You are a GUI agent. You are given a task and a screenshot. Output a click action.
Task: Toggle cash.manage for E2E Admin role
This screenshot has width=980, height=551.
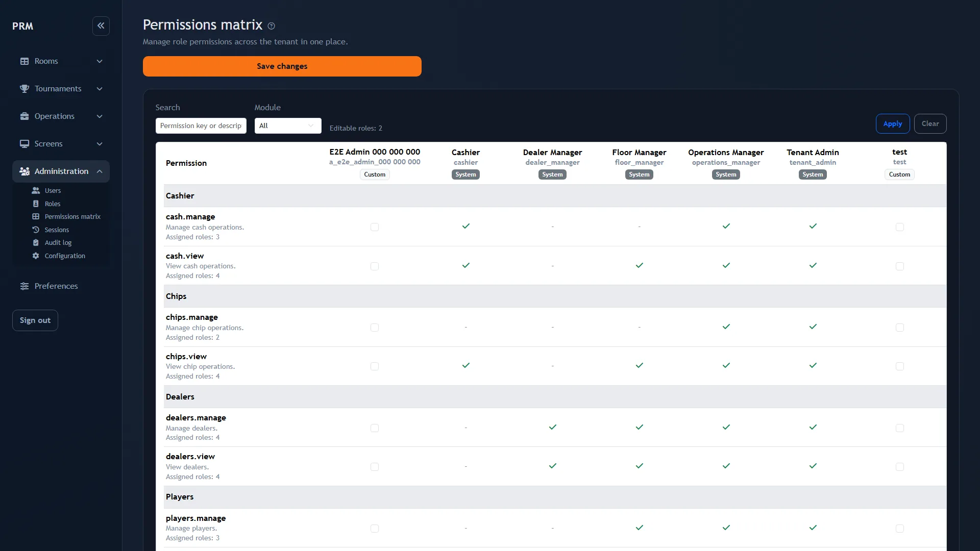point(375,227)
